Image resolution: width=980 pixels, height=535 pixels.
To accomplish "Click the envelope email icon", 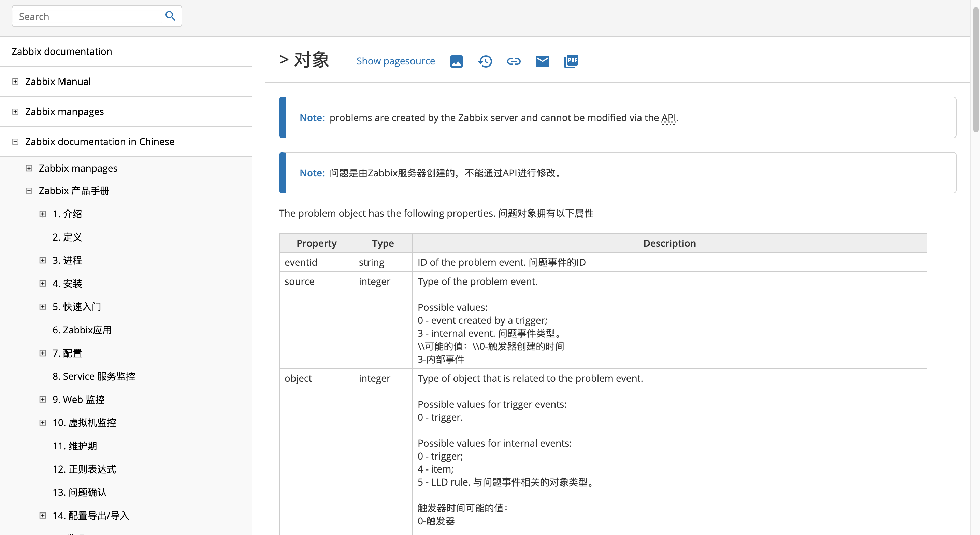I will coord(542,61).
